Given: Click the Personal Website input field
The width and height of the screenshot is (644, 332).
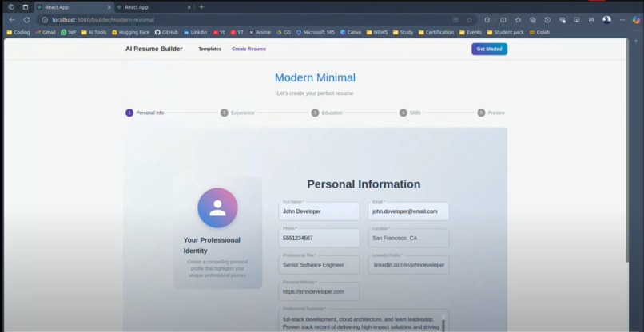Looking at the screenshot, I should [x=319, y=291].
